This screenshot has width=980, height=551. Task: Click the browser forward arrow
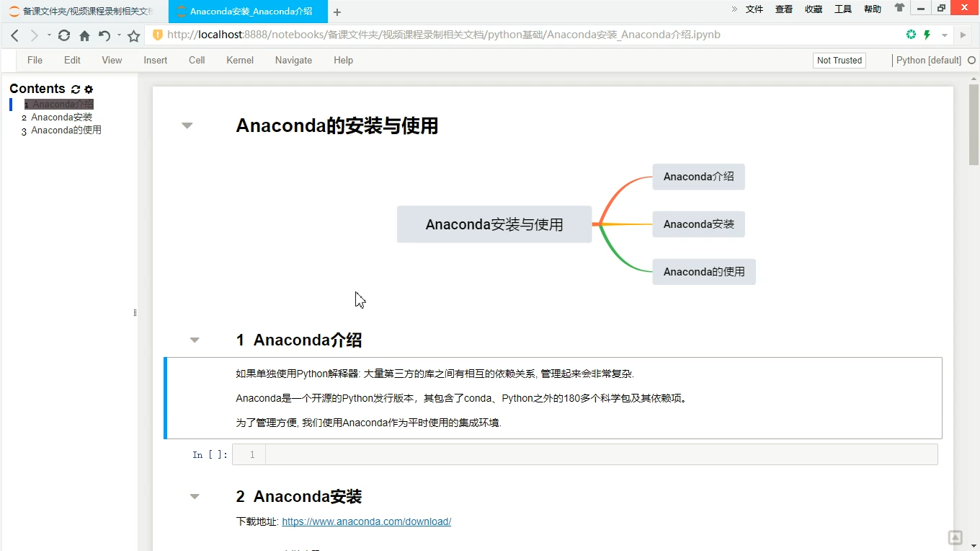pos(34,35)
